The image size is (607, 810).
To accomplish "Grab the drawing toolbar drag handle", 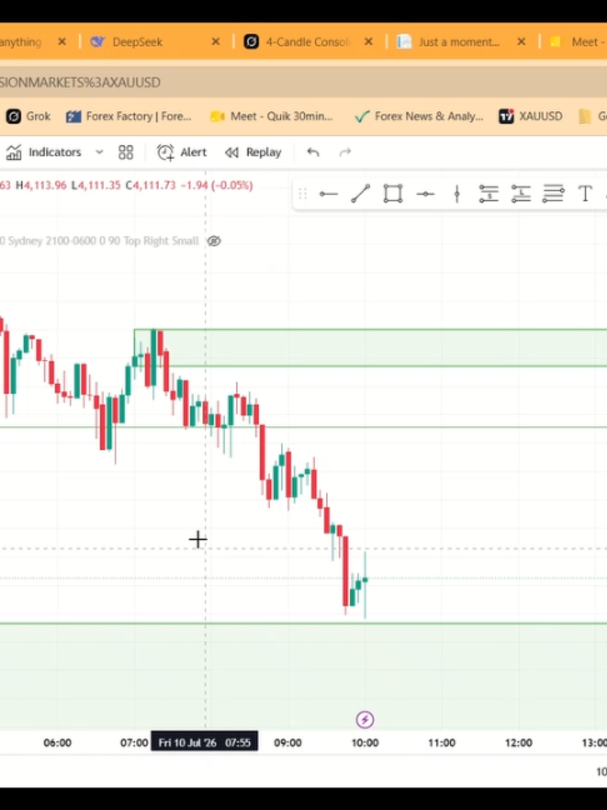I will 303,194.
